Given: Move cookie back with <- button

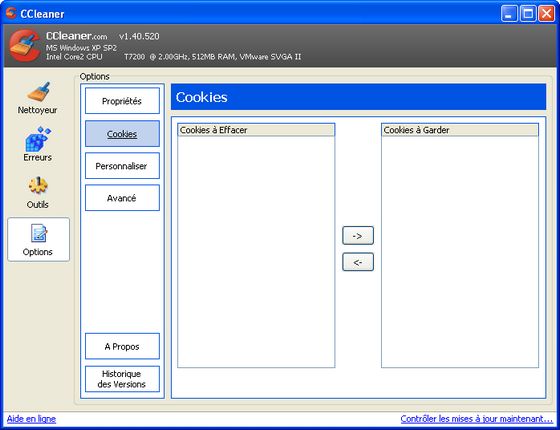Looking at the screenshot, I should coord(358,262).
